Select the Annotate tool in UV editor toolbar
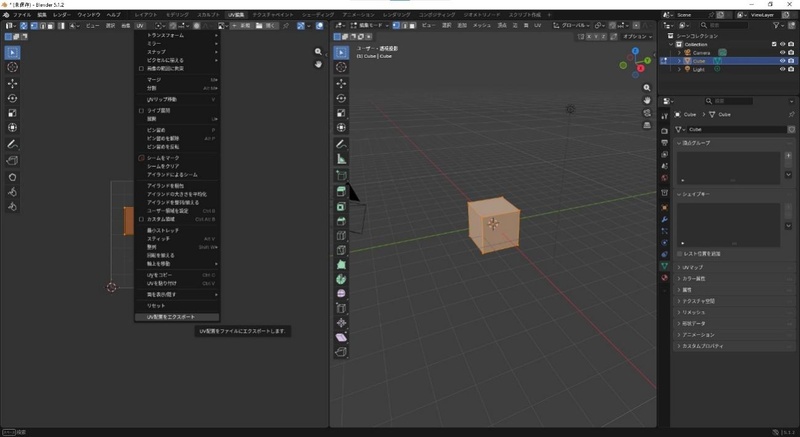Screen dimensions: 800x437 [x=12, y=144]
